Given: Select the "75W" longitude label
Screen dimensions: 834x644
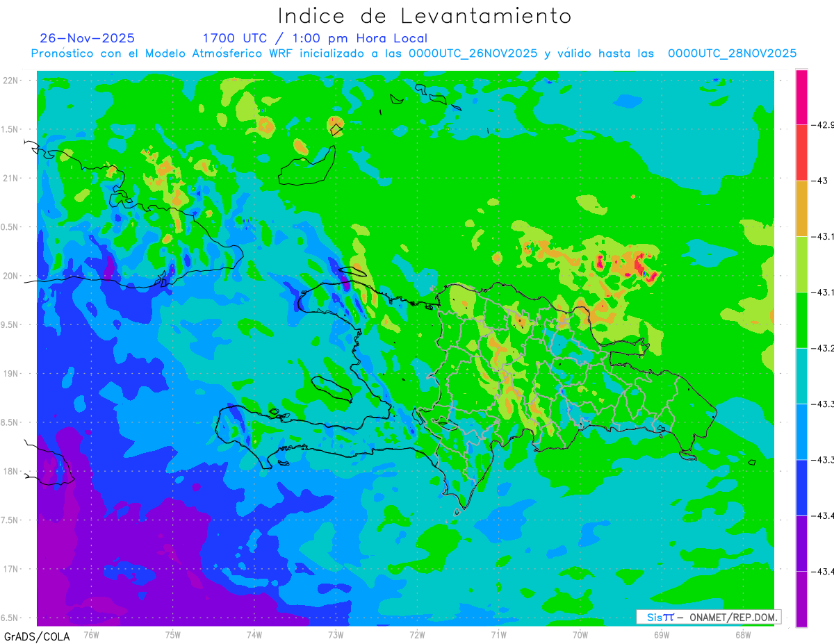Looking at the screenshot, I should (x=173, y=634).
